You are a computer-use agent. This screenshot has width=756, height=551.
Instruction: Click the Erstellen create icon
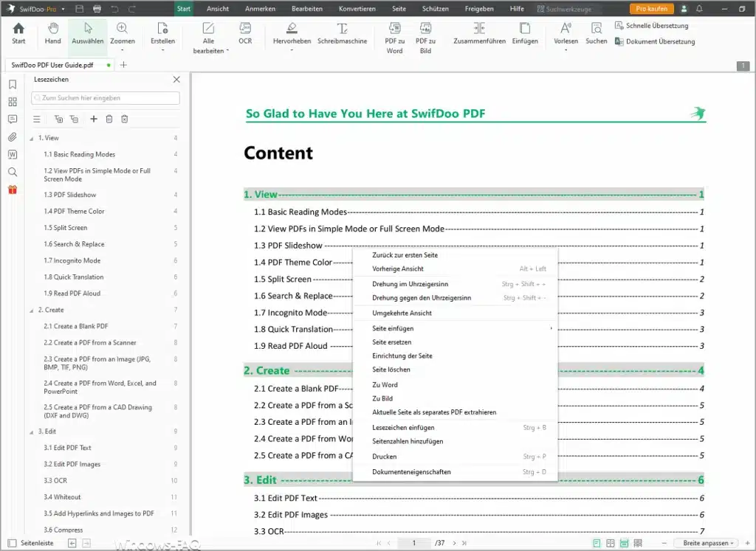click(162, 36)
